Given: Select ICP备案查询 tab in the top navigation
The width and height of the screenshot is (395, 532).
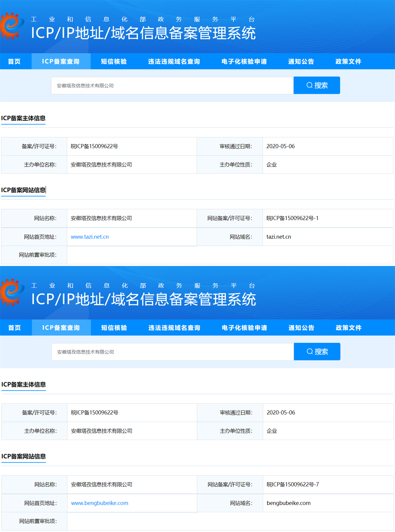Looking at the screenshot, I should (61, 62).
